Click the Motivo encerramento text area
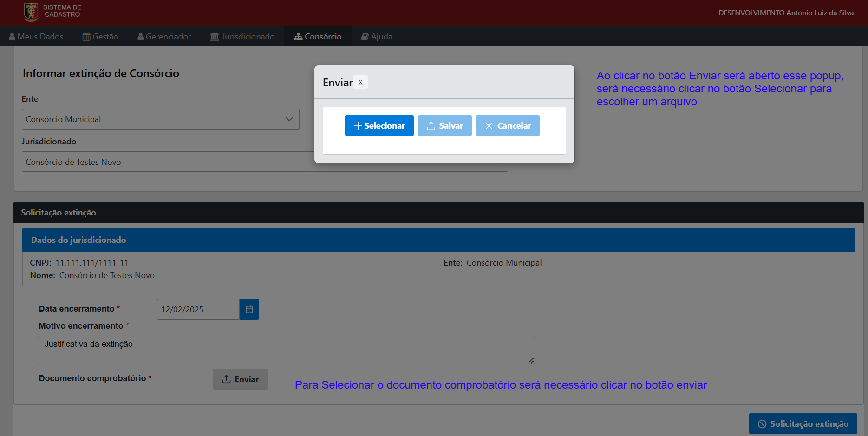This screenshot has height=436, width=868. click(x=286, y=351)
